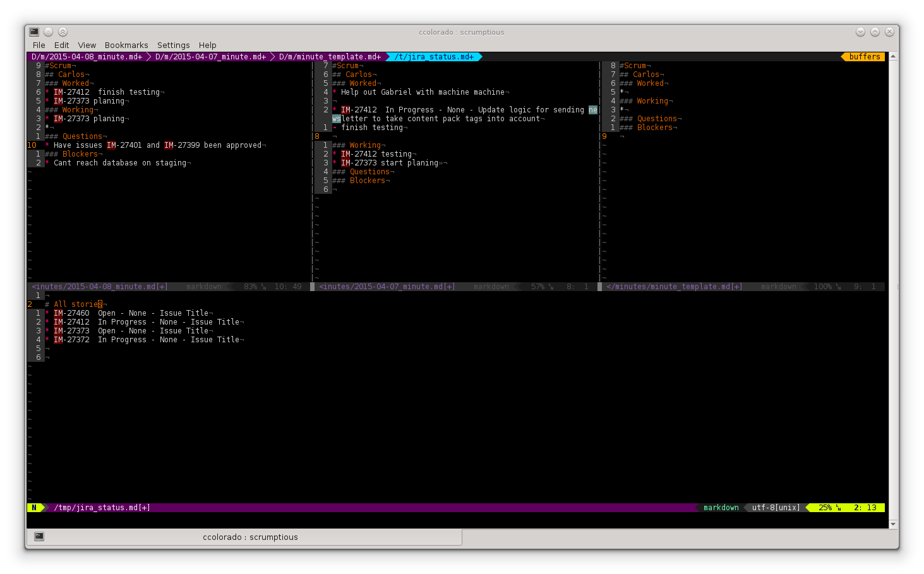Open the Help menu
Screen dimensions: 924x574
coord(208,45)
